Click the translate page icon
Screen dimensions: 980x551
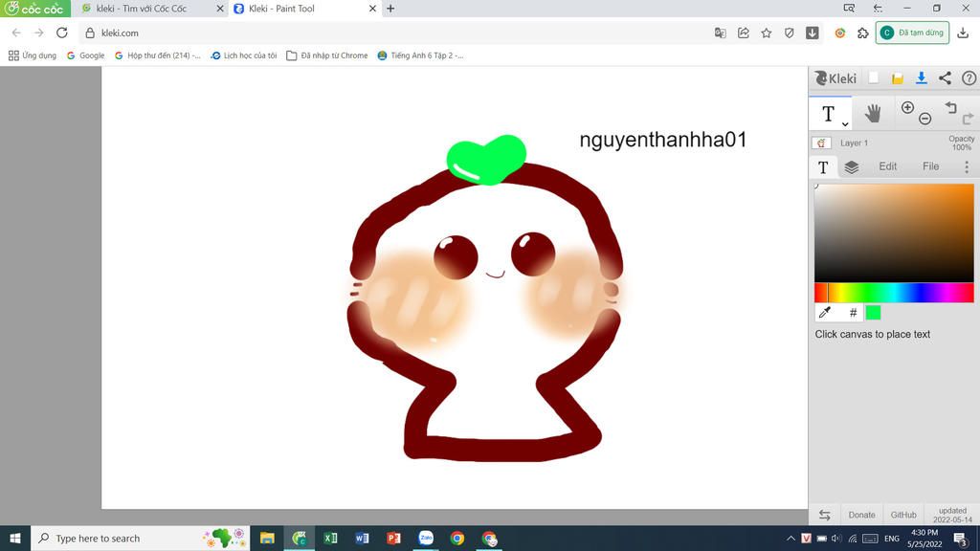coord(720,33)
